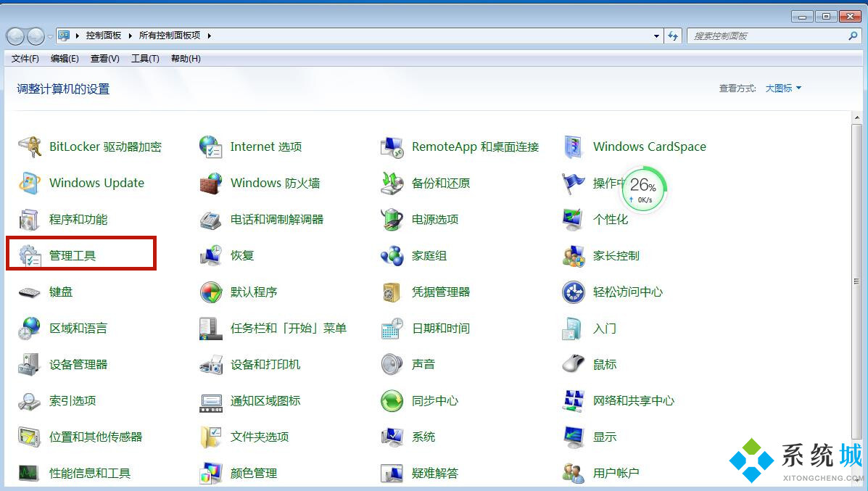Open the 性能信息和工具 link
This screenshot has width=868, height=491.
tap(90, 474)
